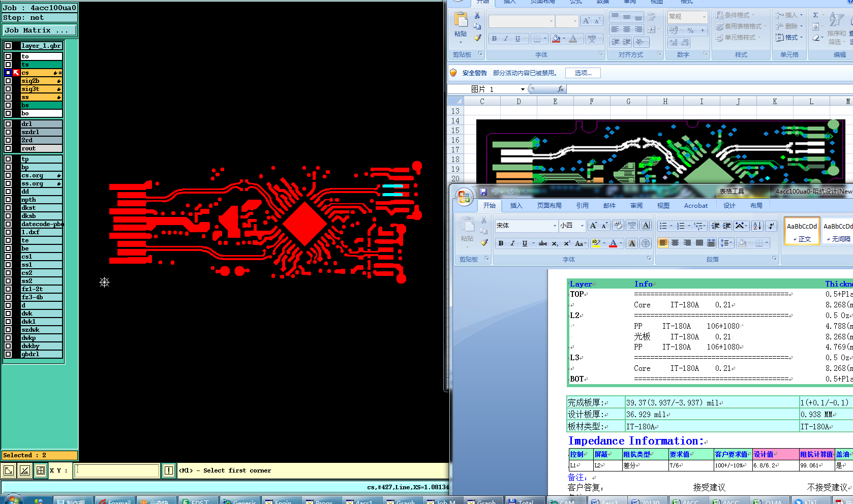Open the font size dropdown showing 小四
The width and height of the screenshot is (853, 504).
point(582,226)
